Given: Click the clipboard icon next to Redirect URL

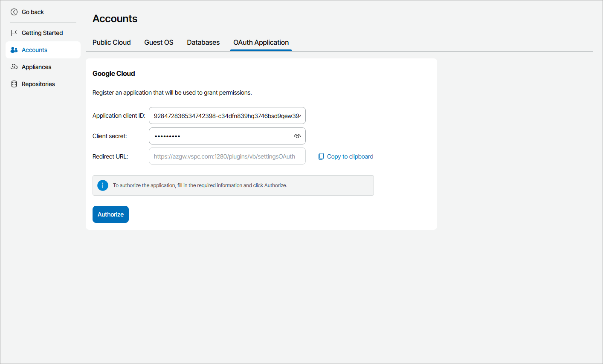Looking at the screenshot, I should (x=321, y=156).
